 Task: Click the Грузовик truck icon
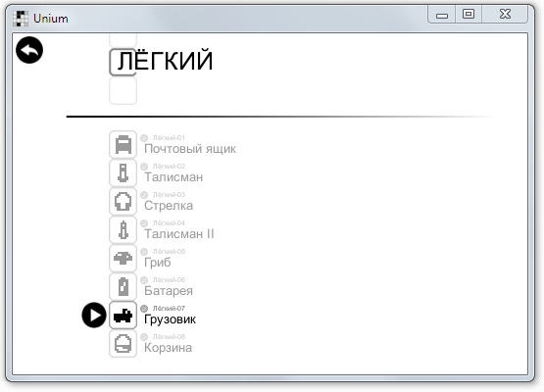(x=123, y=315)
